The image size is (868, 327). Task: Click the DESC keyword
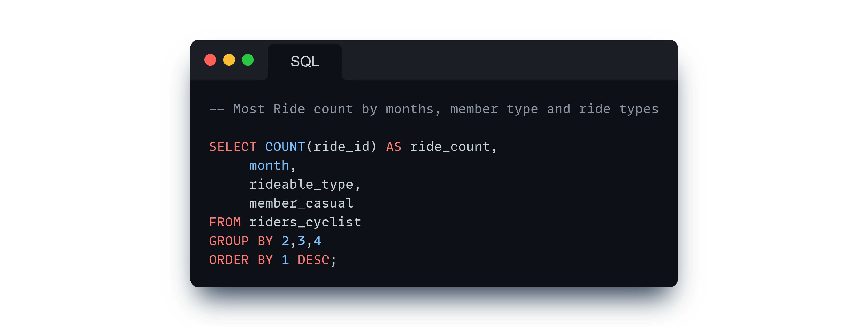(313, 260)
